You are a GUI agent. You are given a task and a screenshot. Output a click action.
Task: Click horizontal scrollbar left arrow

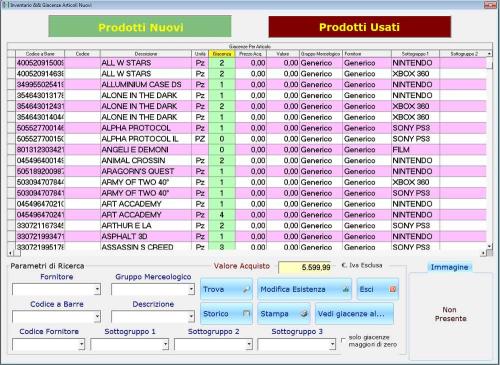pos(10,253)
